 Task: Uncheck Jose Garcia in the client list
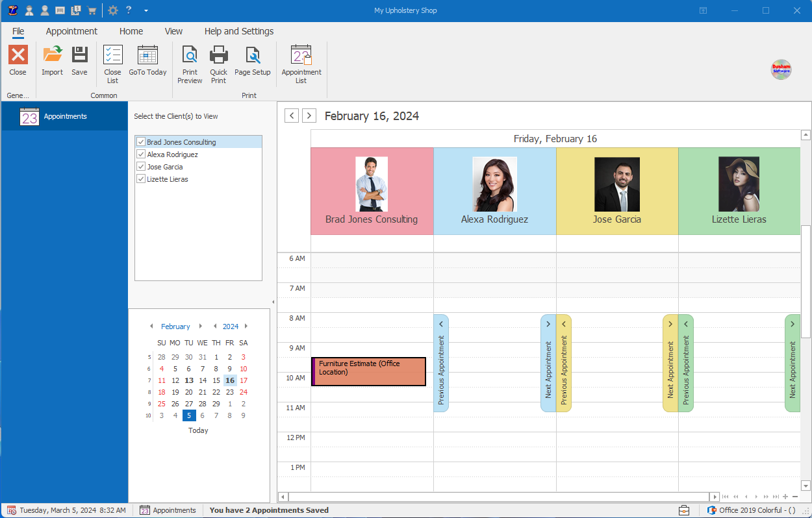pos(141,166)
